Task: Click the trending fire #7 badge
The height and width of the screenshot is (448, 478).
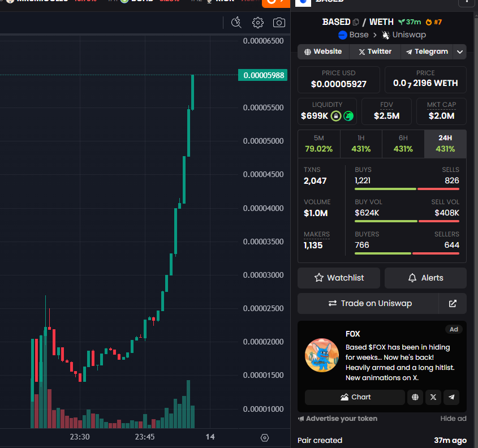Action: (x=434, y=22)
